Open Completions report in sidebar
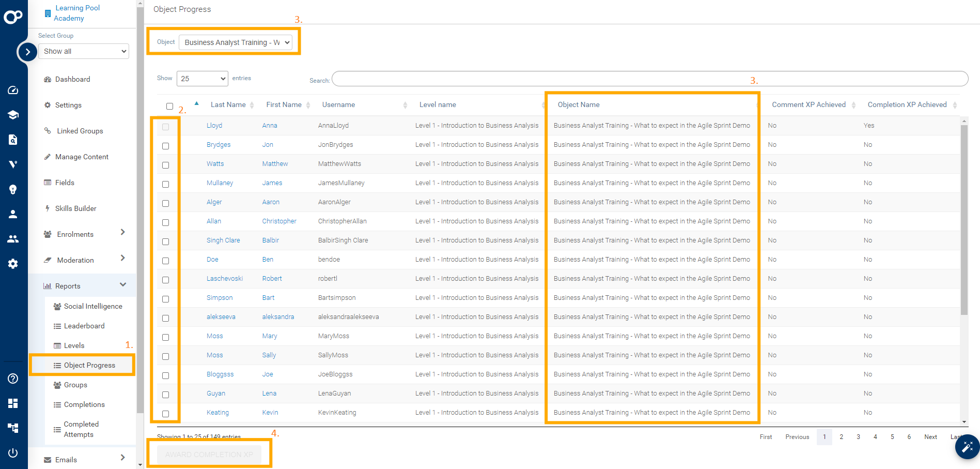The image size is (980, 469). coord(84,404)
